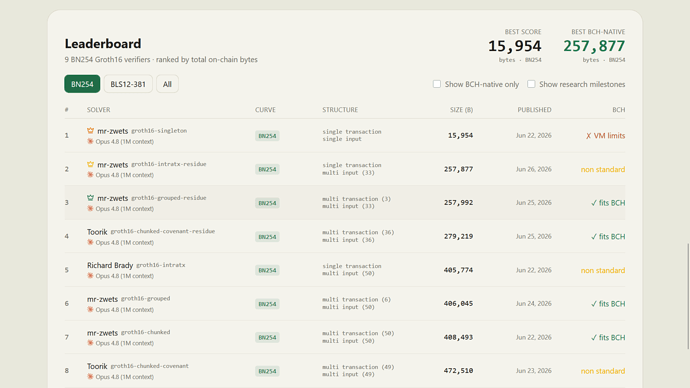
Task: Sort by the SIZE (B) column header
Action: pyautogui.click(x=461, y=110)
